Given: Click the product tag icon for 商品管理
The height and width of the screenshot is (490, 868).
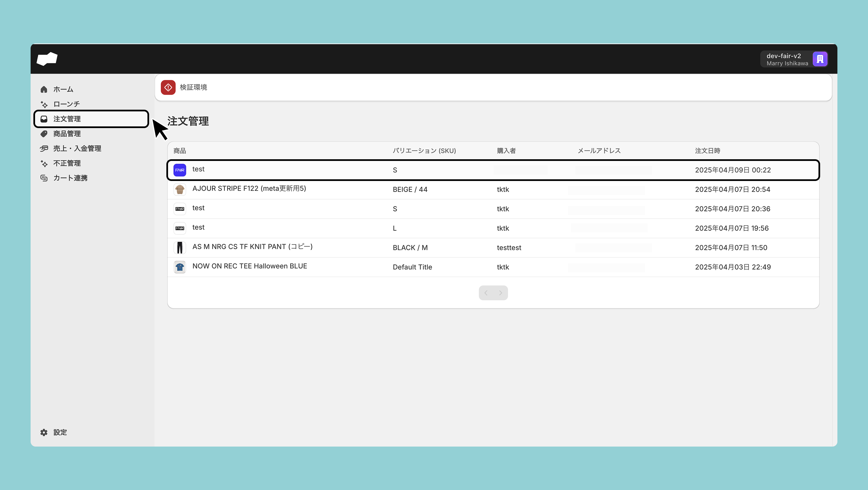Looking at the screenshot, I should click(x=44, y=134).
